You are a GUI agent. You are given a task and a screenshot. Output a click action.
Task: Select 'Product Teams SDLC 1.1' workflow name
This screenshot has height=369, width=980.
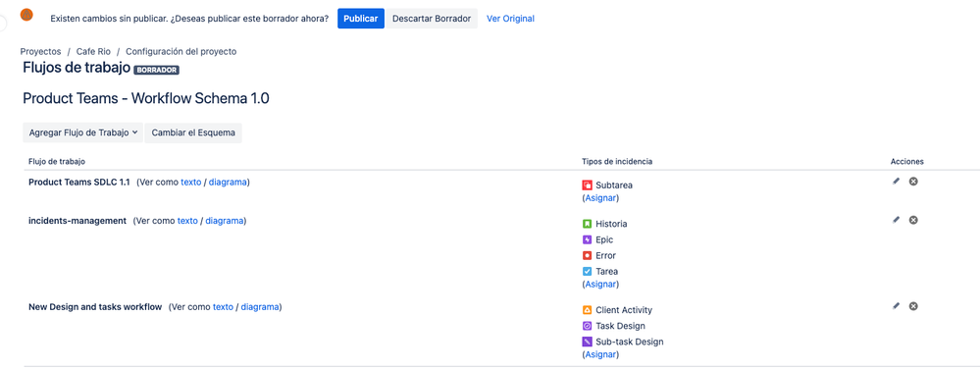pyautogui.click(x=79, y=182)
